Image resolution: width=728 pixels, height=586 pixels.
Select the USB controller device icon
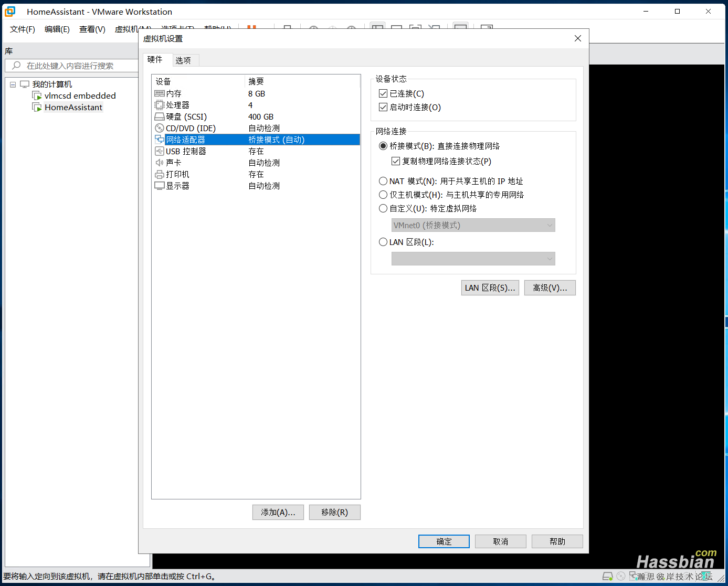pyautogui.click(x=160, y=151)
